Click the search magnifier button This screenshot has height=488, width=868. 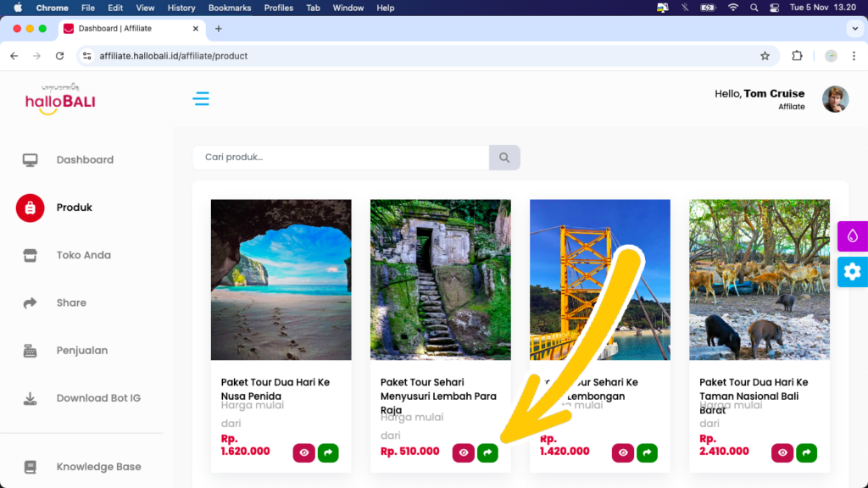tap(504, 158)
